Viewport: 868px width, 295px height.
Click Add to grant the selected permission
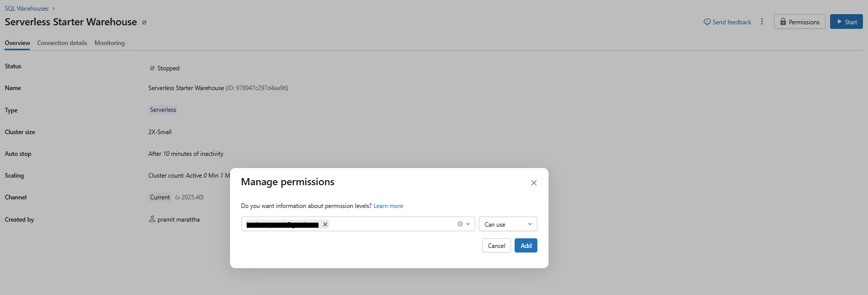click(x=526, y=245)
